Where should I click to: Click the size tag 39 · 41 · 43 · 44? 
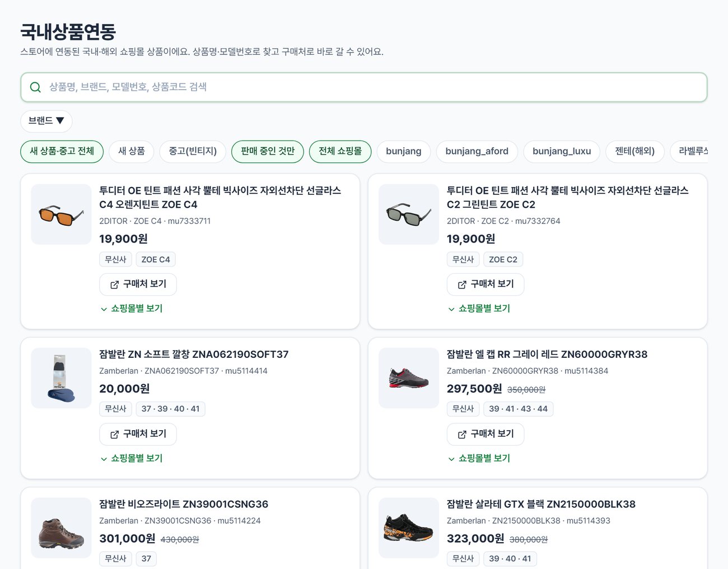519,409
